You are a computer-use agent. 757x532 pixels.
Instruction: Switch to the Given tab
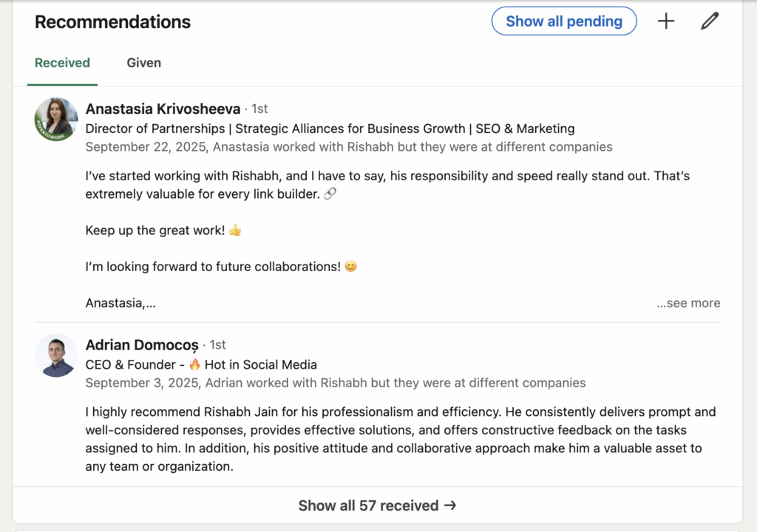pyautogui.click(x=143, y=63)
